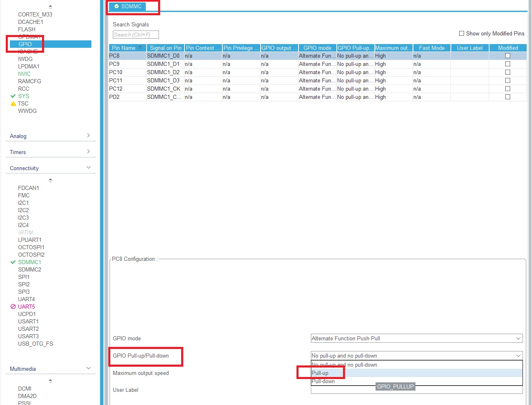
Task: Check the Modified box for PC9
Action: click(x=508, y=64)
